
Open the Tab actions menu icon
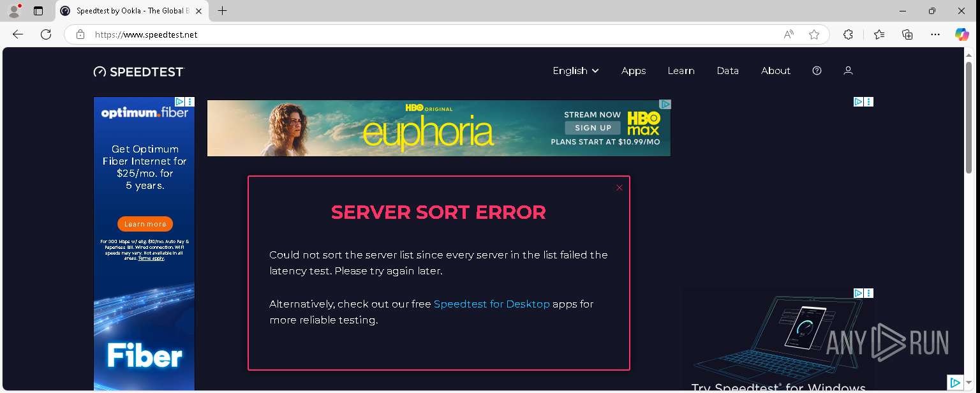tap(38, 11)
